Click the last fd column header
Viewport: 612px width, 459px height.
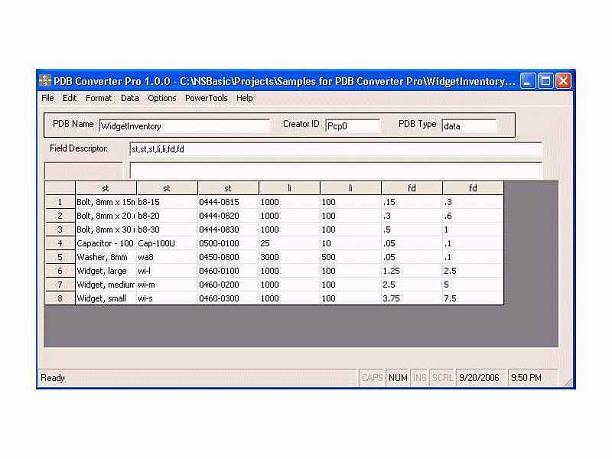pos(473,188)
